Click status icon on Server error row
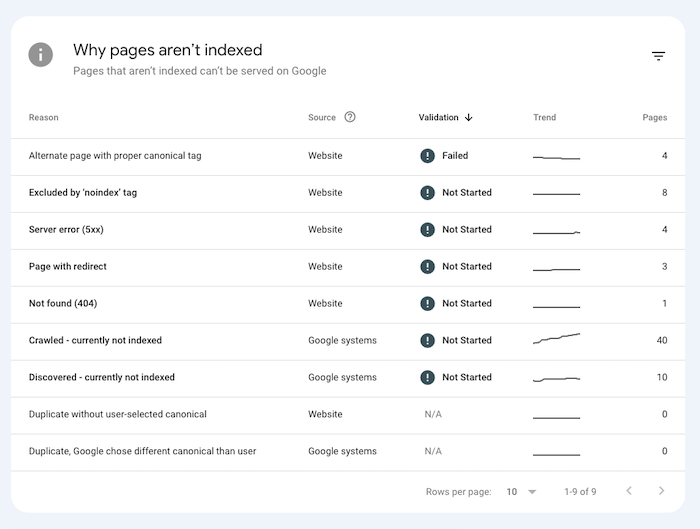 coord(428,230)
